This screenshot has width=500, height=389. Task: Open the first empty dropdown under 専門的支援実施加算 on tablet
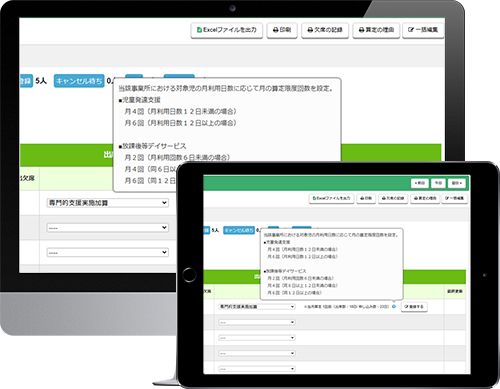(257, 322)
